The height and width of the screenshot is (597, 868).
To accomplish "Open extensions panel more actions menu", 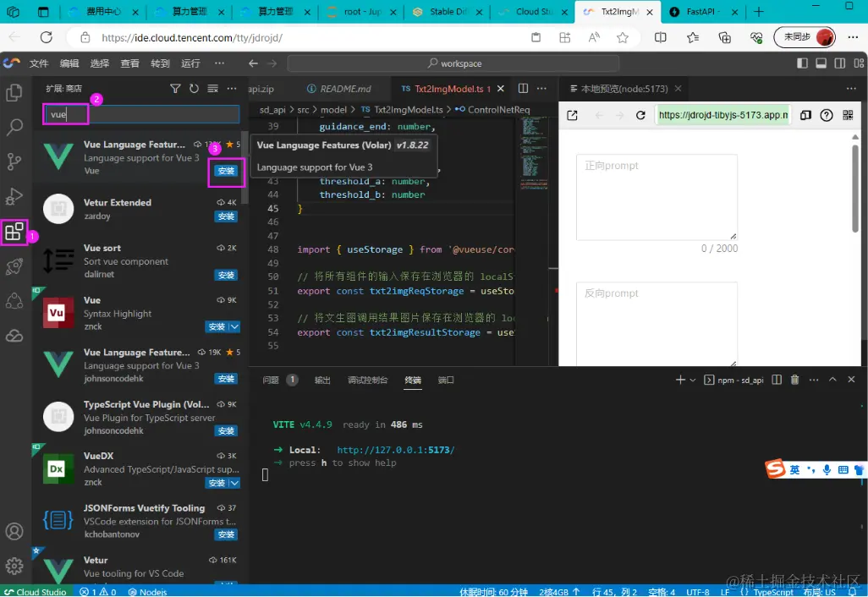I will coord(232,89).
